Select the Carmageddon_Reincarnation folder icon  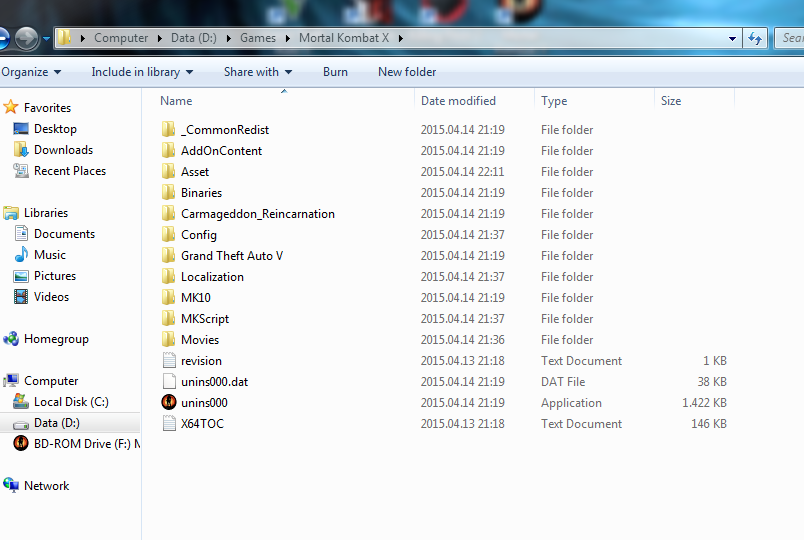(168, 213)
